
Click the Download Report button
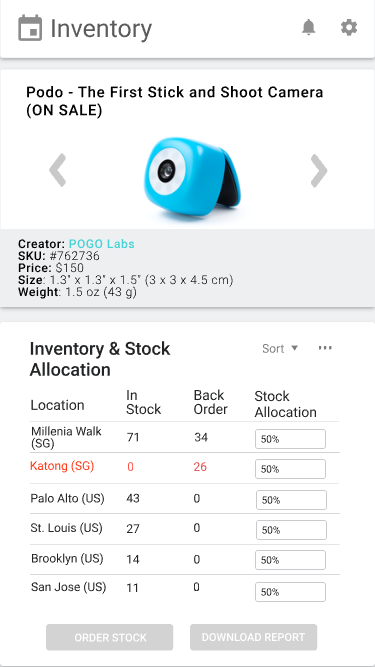click(253, 637)
